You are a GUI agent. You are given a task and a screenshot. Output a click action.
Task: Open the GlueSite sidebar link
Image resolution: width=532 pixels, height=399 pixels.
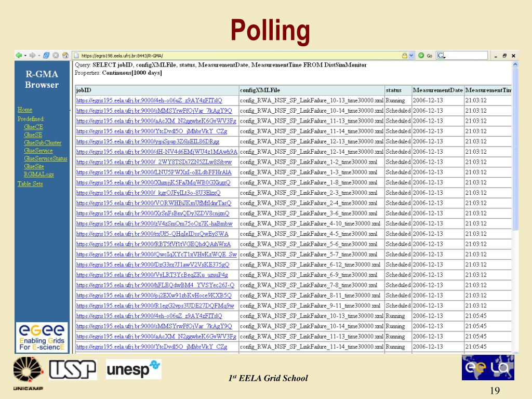34,166
